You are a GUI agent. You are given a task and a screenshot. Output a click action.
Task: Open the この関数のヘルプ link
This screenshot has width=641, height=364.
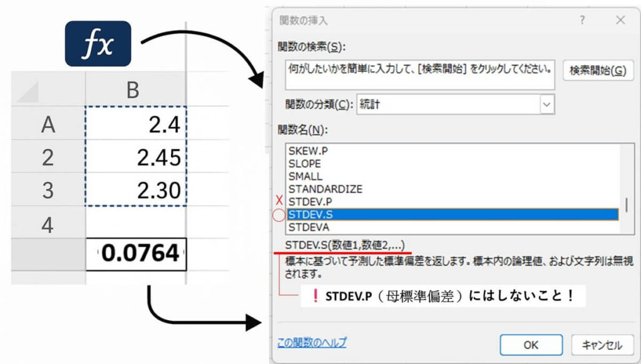312,342
